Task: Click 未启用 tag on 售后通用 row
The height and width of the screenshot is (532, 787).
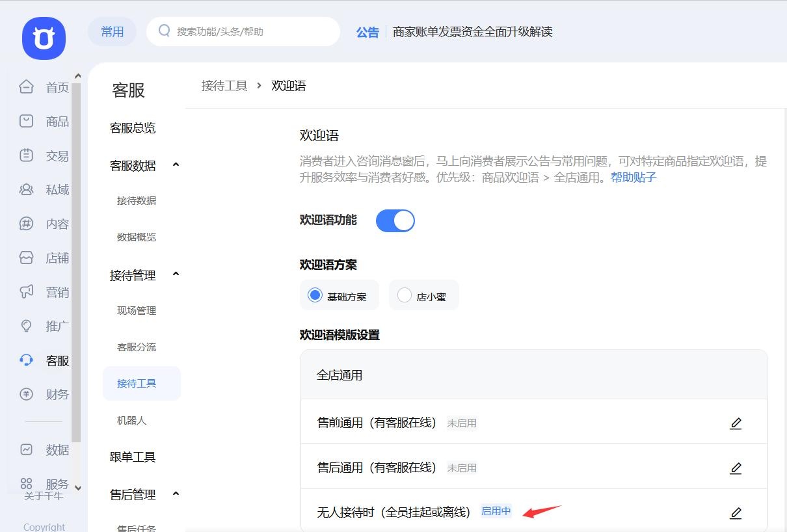Action: [462, 468]
